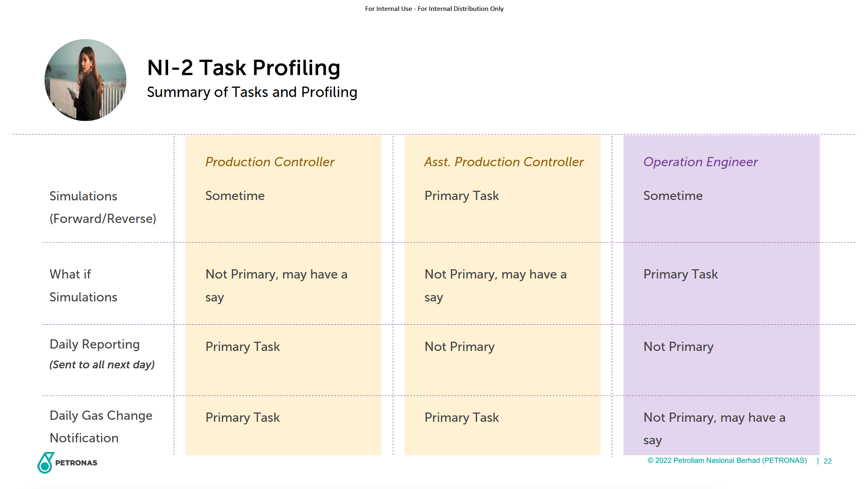Select the NI-2 Task Profiling title

pyautogui.click(x=243, y=68)
